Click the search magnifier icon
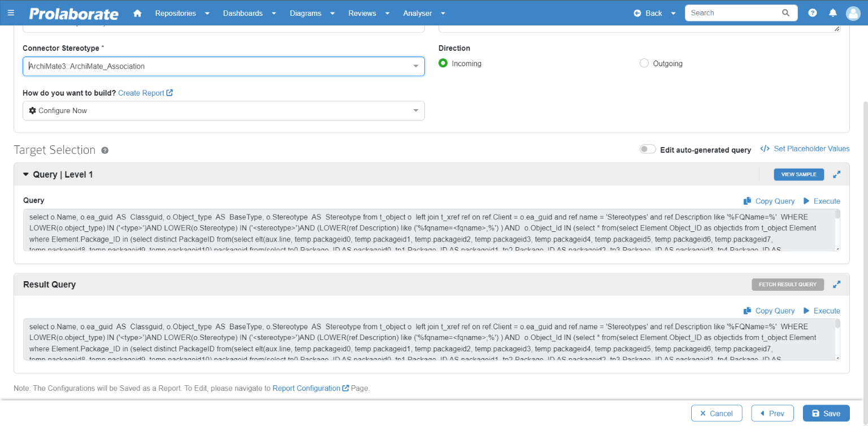Image resolution: width=868 pixels, height=426 pixels. click(785, 12)
